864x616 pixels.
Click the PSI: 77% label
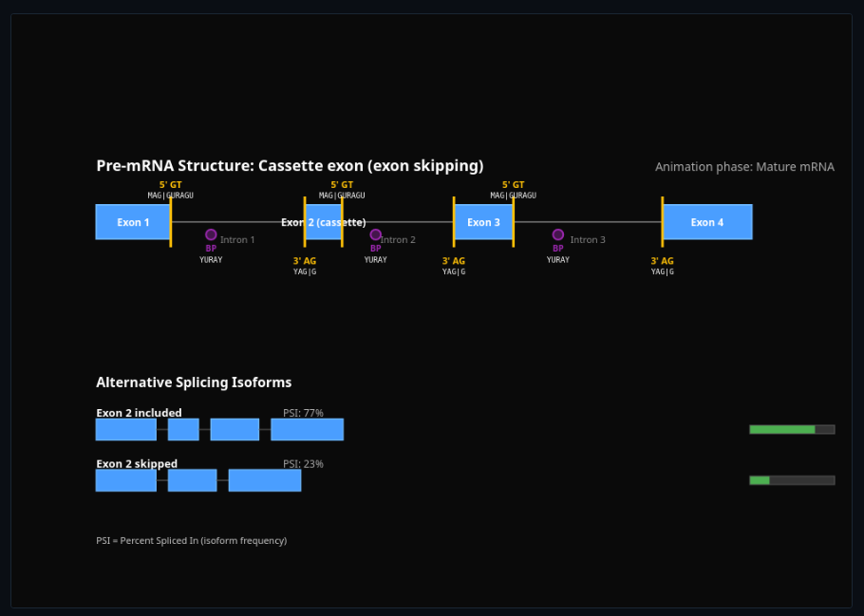pos(304,413)
